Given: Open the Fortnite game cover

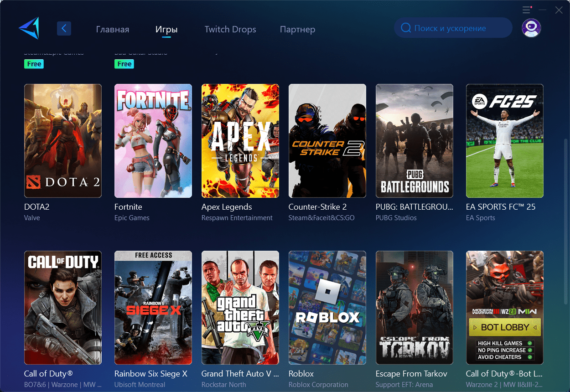Looking at the screenshot, I should click(x=153, y=141).
